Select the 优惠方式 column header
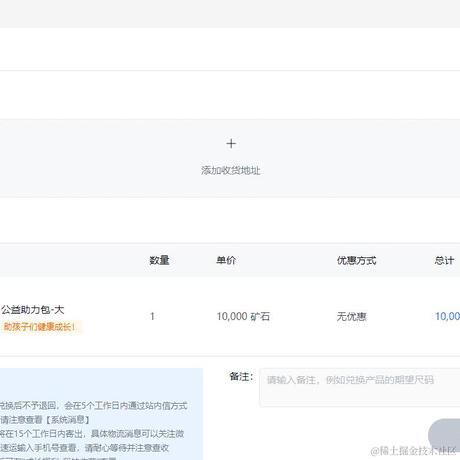 click(x=356, y=260)
